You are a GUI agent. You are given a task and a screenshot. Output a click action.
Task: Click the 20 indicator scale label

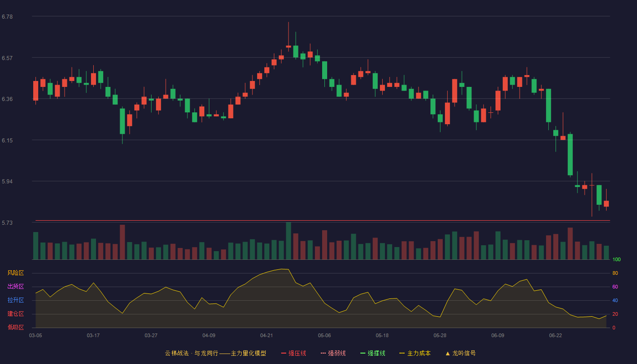pos(615,314)
